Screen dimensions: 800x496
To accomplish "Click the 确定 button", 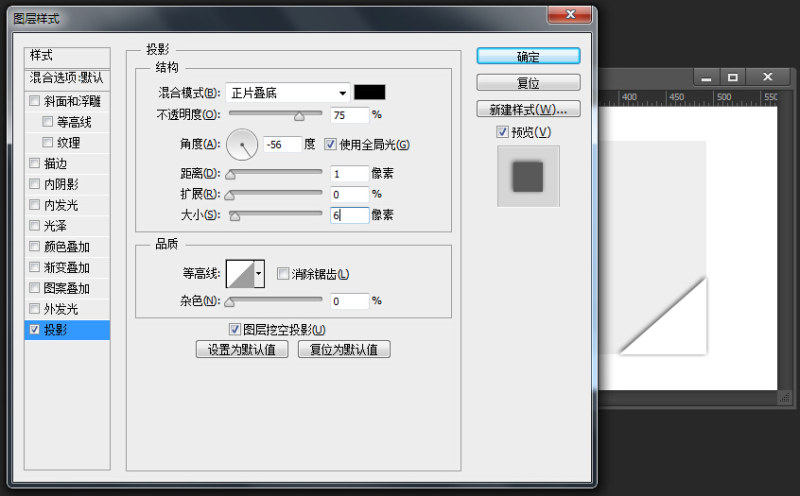I will (x=528, y=56).
